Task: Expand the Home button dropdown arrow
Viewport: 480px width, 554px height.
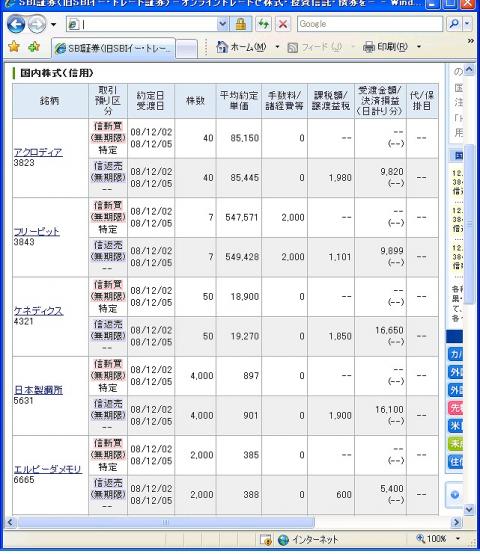Action: click(277, 47)
